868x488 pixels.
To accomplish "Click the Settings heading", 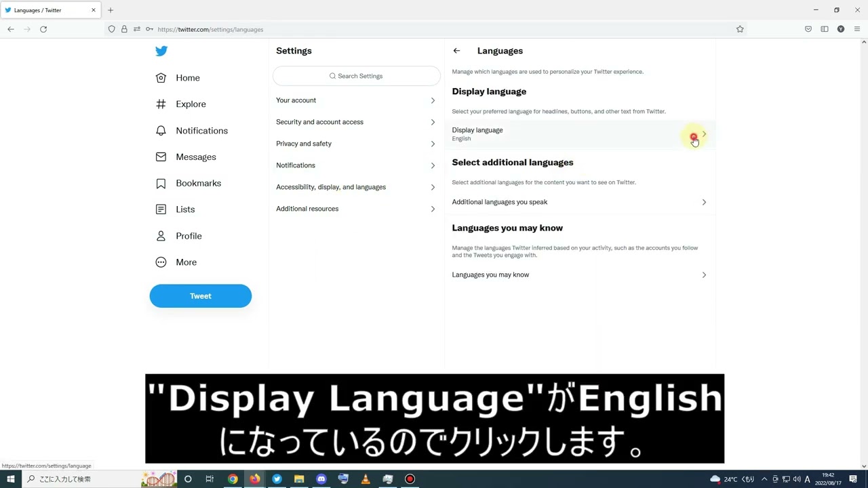I will (294, 51).
